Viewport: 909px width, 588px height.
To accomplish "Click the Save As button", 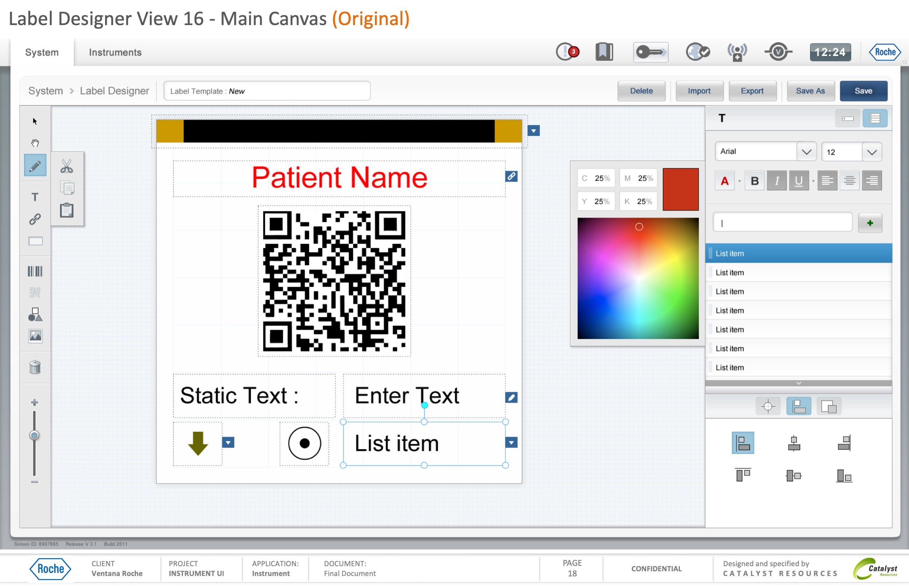I will click(810, 91).
